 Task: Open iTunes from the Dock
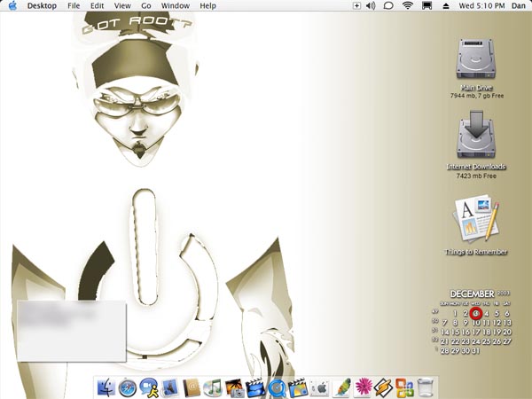coord(213,387)
